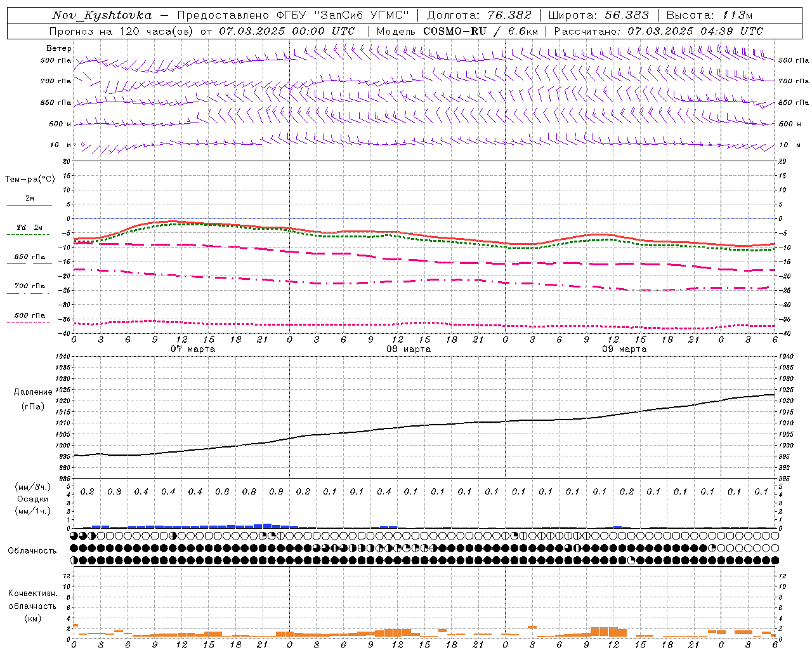Click the right-side wind level label 850 гПа

794,102
